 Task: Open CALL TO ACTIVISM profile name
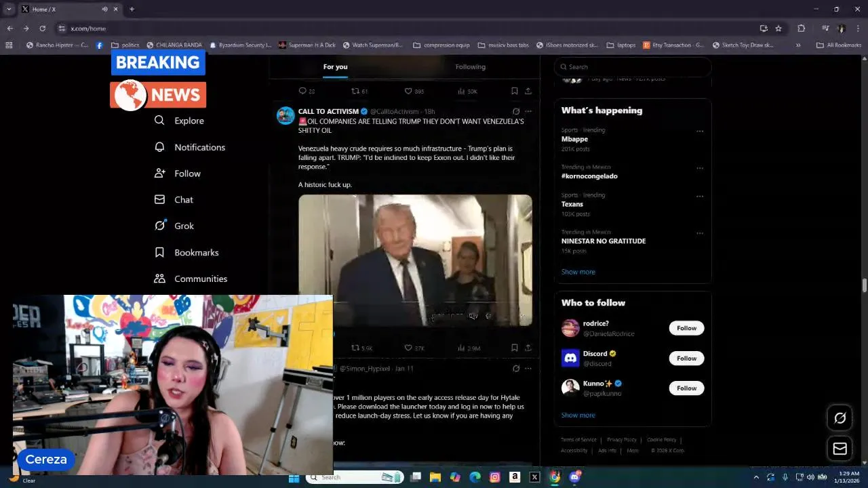[328, 111]
